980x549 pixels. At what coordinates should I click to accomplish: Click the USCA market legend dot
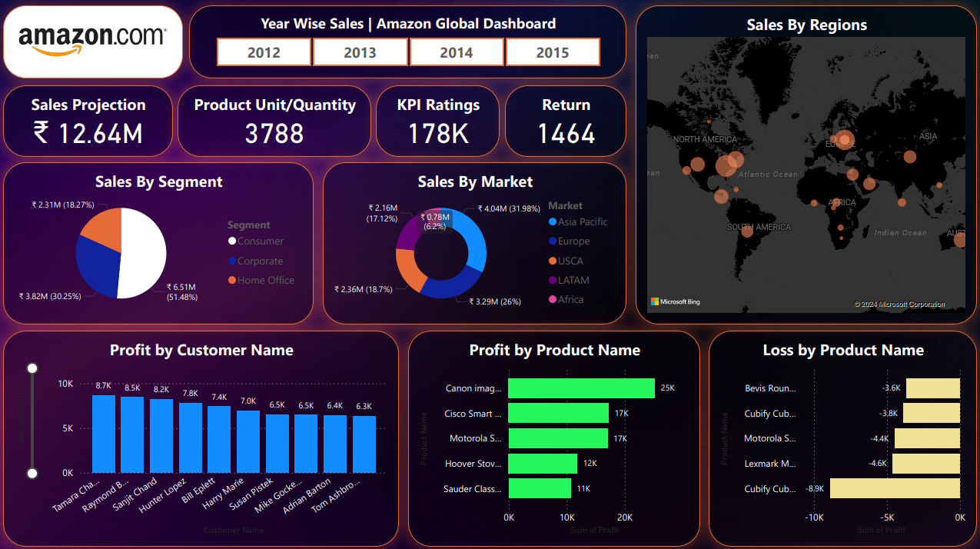point(553,261)
